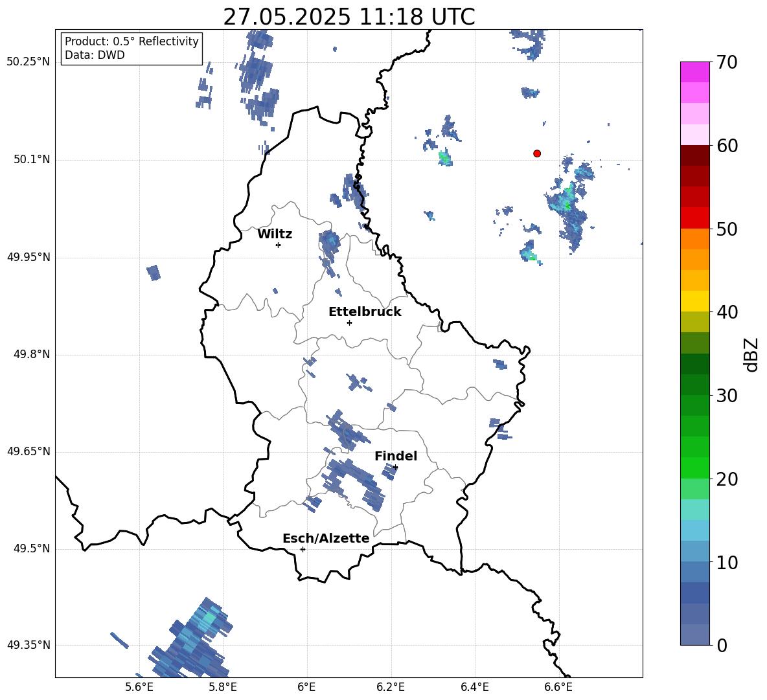
Task: Click the colorbar value 50
Action: click(x=727, y=229)
